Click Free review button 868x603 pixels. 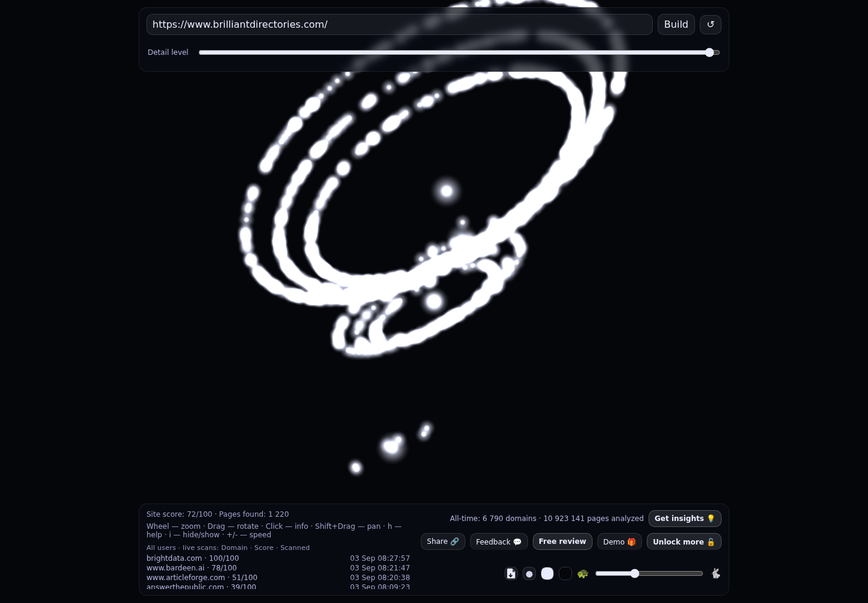coord(562,541)
